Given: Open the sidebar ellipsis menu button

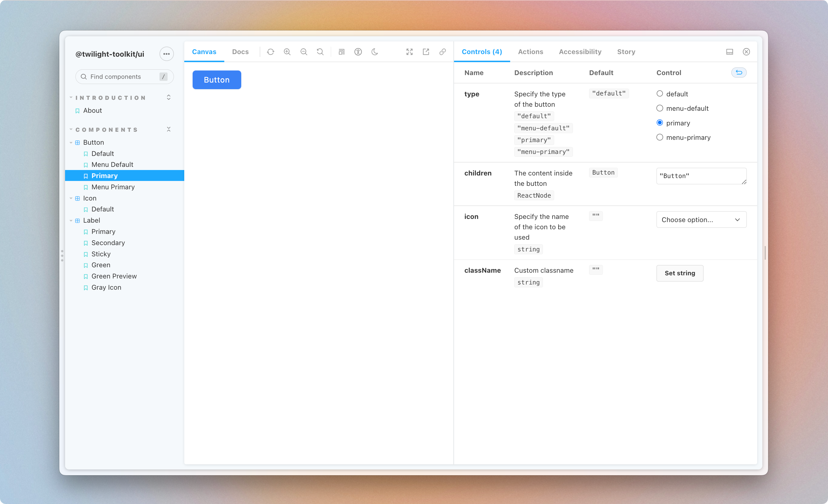Looking at the screenshot, I should pos(166,54).
